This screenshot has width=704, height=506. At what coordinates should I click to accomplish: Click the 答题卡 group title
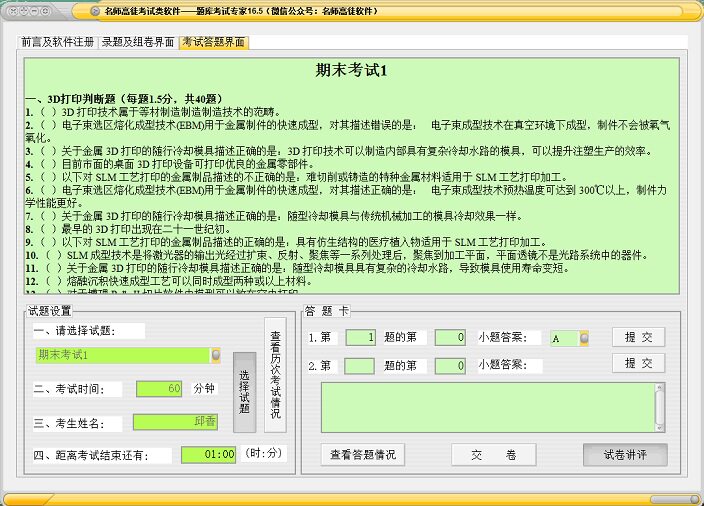326,311
